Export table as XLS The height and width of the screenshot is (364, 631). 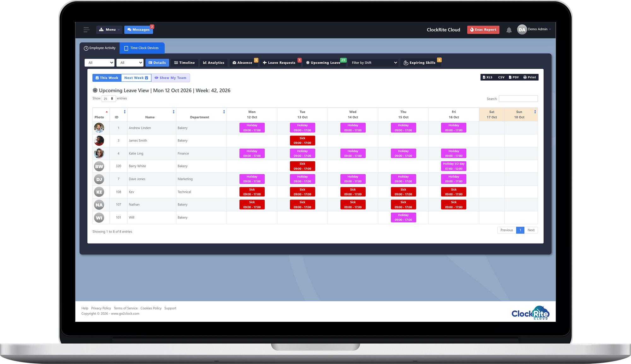coord(487,77)
